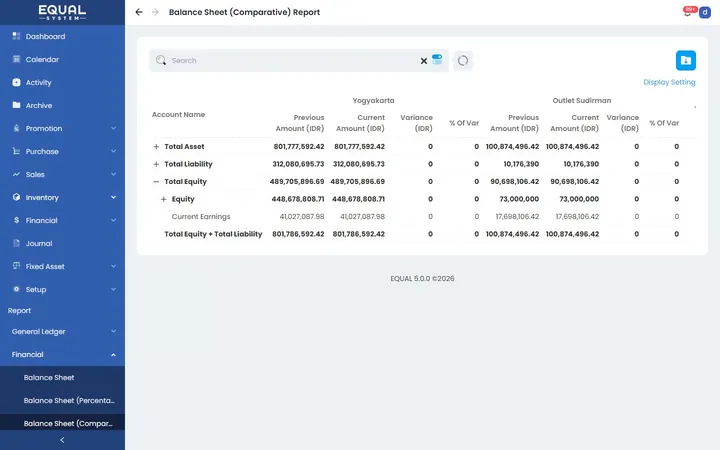Screen dimensions: 720x450
Task: Click Yogyakarta % Of Var column header
Action: 464,123
